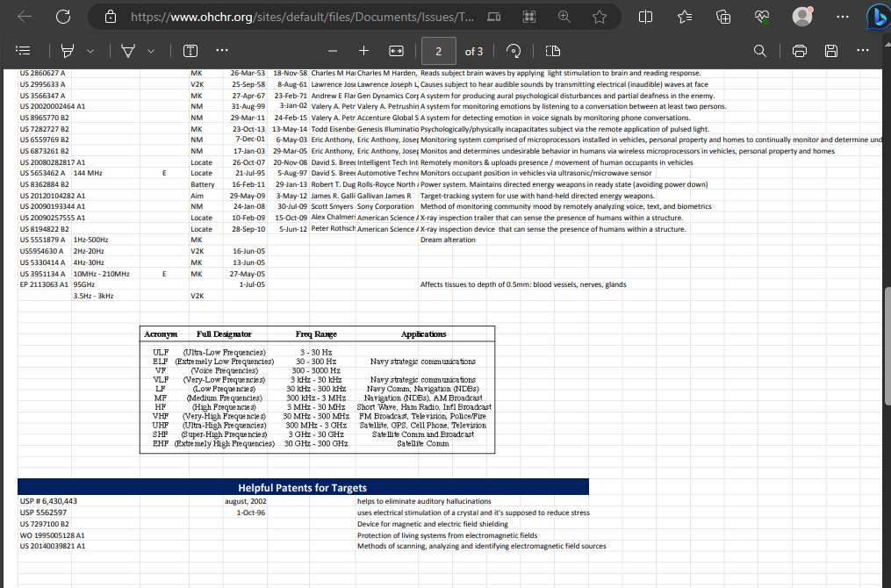Screen dimensions: 891x588
Task: Select patent number US 7297100 B2
Action: [44, 524]
